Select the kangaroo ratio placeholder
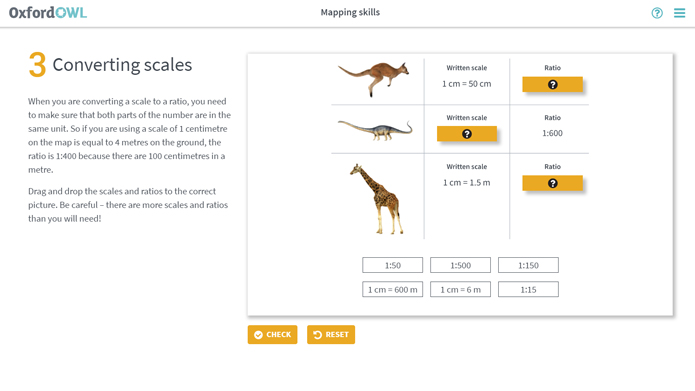This screenshot has width=695, height=391. (x=552, y=84)
